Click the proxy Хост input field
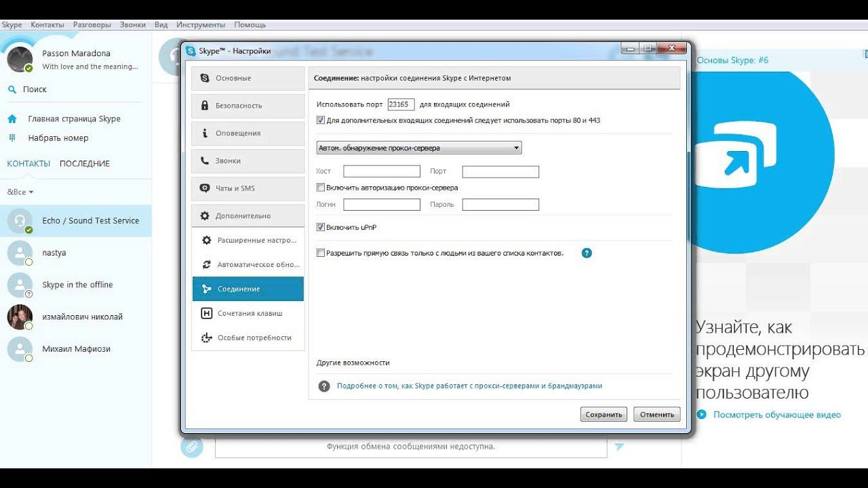The image size is (868, 488). coord(382,171)
